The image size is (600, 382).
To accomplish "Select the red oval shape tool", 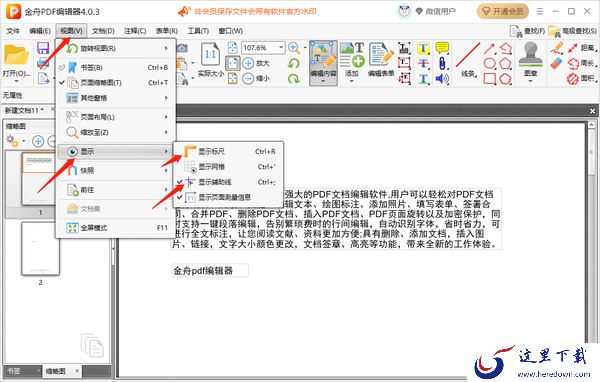I will tap(490, 63).
